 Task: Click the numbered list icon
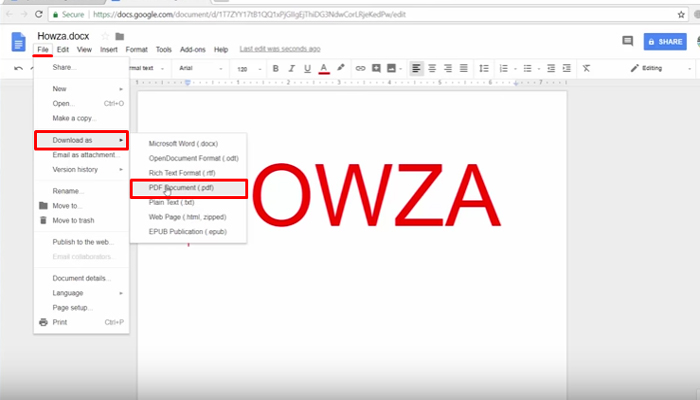[504, 68]
